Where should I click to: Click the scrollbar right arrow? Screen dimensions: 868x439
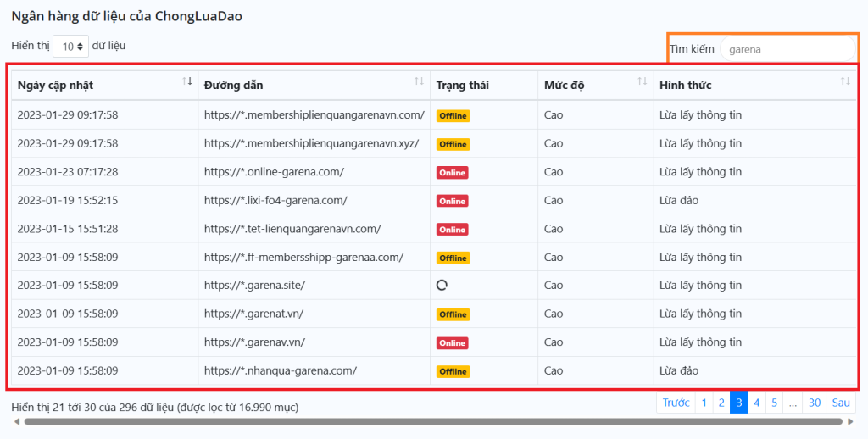pos(850,421)
